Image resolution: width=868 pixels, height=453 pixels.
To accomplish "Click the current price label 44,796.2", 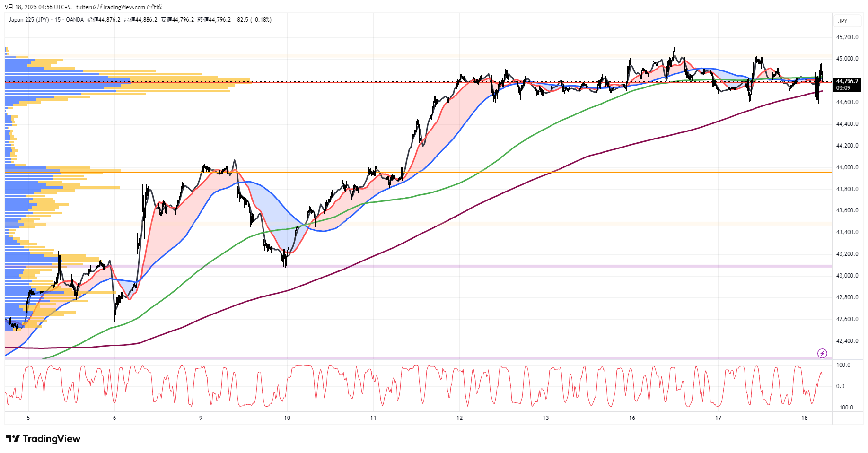I will coord(847,81).
